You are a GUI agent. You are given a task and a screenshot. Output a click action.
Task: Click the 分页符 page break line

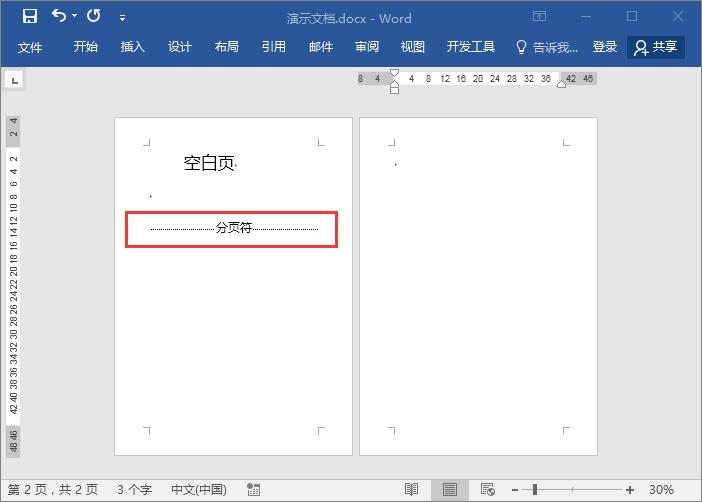coord(234,228)
